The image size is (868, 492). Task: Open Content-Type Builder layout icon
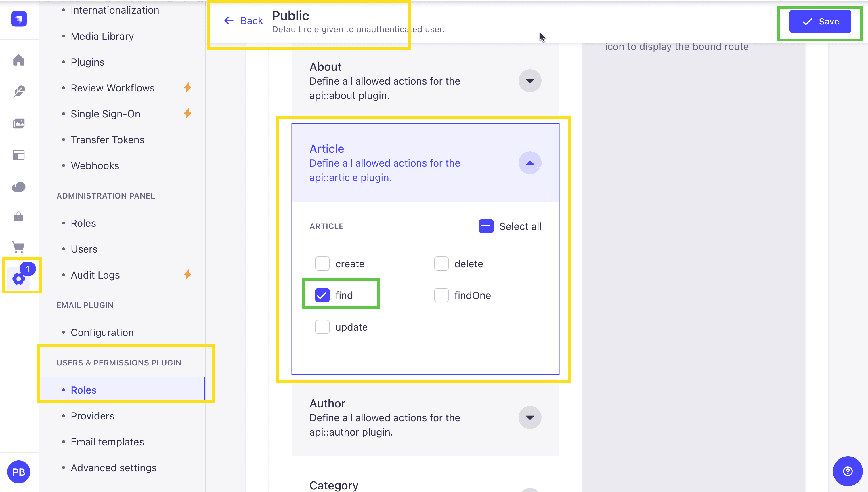(x=19, y=155)
